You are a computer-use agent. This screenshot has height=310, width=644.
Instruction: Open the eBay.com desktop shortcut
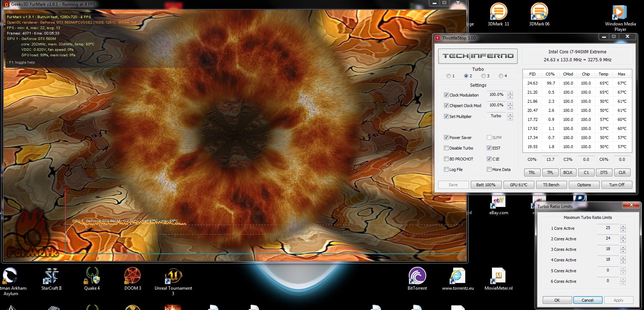pyautogui.click(x=499, y=205)
